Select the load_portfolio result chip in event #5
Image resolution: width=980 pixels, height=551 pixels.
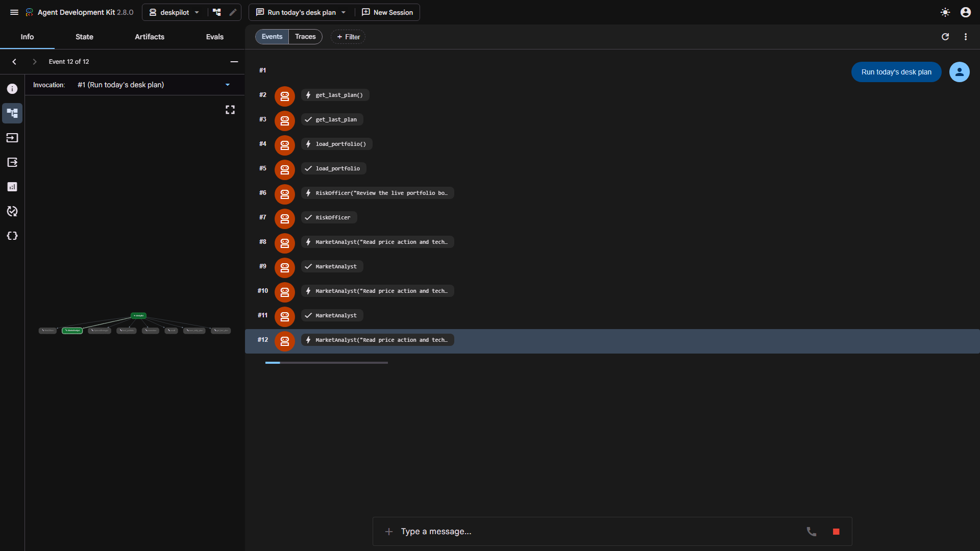pos(333,168)
